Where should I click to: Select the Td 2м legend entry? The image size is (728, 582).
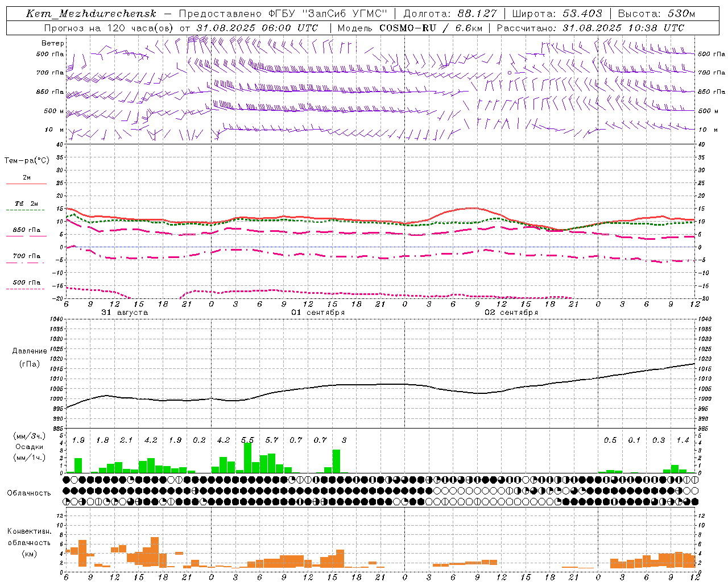[x=26, y=203]
